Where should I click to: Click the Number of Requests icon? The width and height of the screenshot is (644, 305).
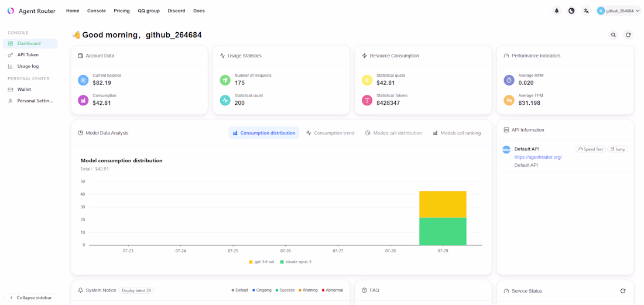tap(225, 80)
